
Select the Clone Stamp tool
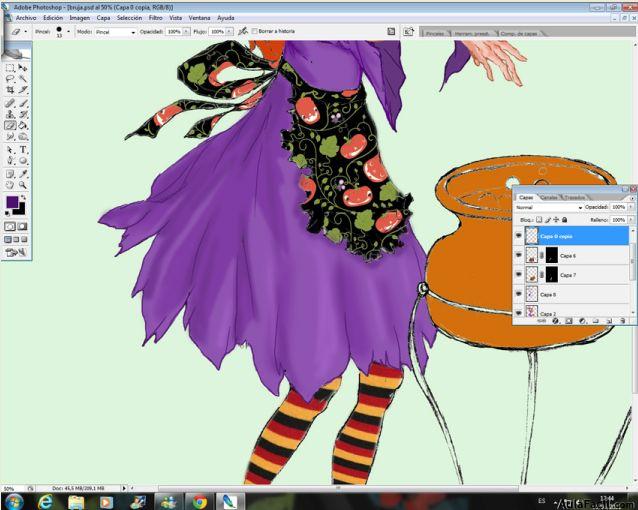pyautogui.click(x=10, y=114)
